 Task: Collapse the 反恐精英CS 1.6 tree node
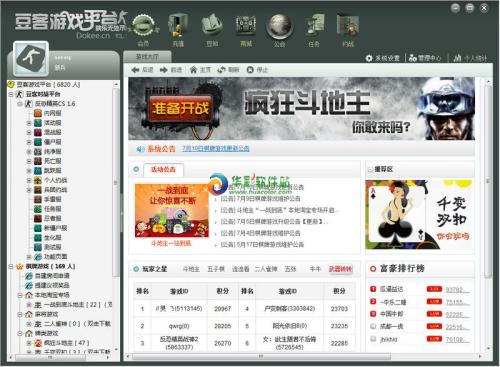pyautogui.click(x=19, y=104)
